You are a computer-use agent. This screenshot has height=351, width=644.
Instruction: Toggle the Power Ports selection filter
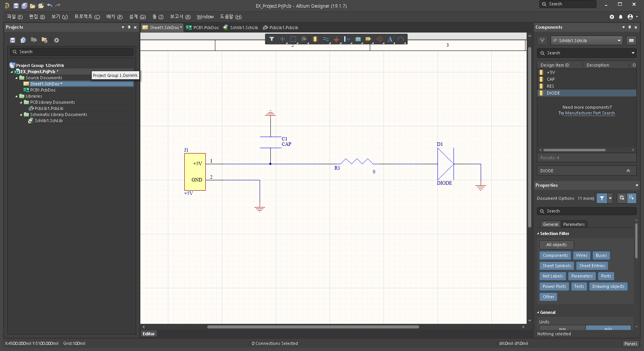(554, 286)
